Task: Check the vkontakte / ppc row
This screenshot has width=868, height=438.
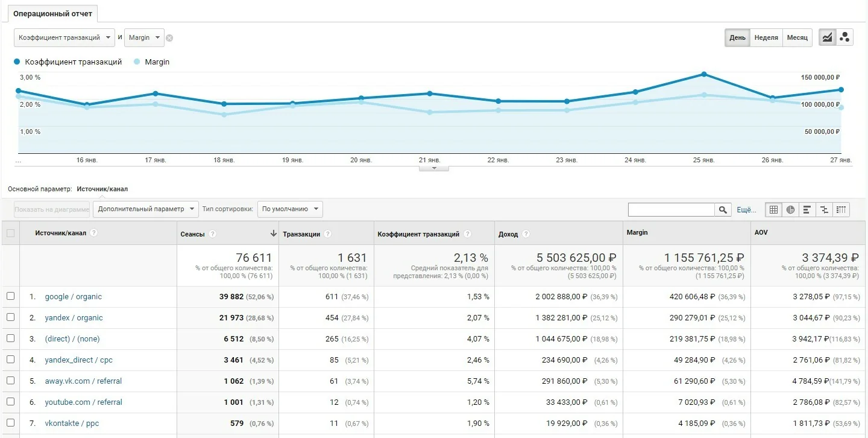Action: (x=10, y=423)
